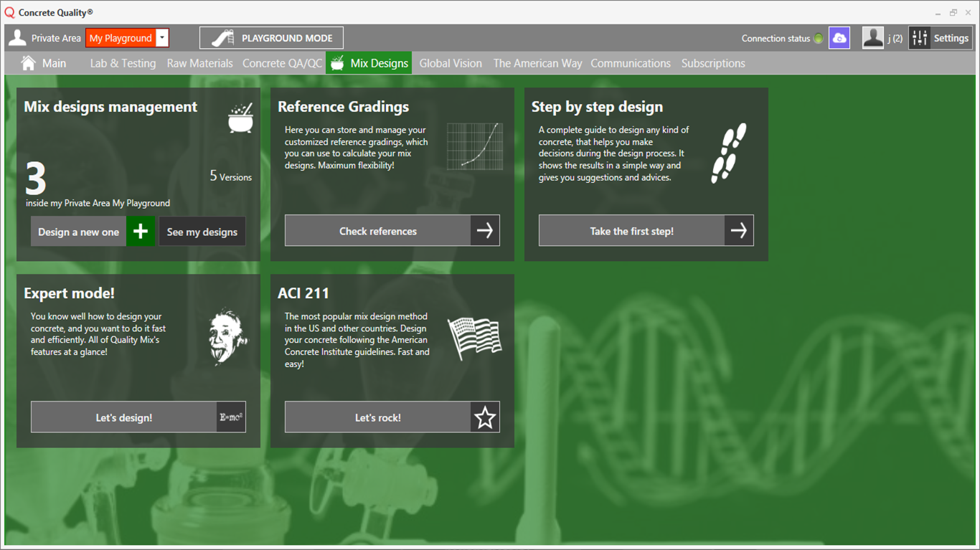Click the home icon beside Main
This screenshot has height=550, width=980.
coord(29,63)
